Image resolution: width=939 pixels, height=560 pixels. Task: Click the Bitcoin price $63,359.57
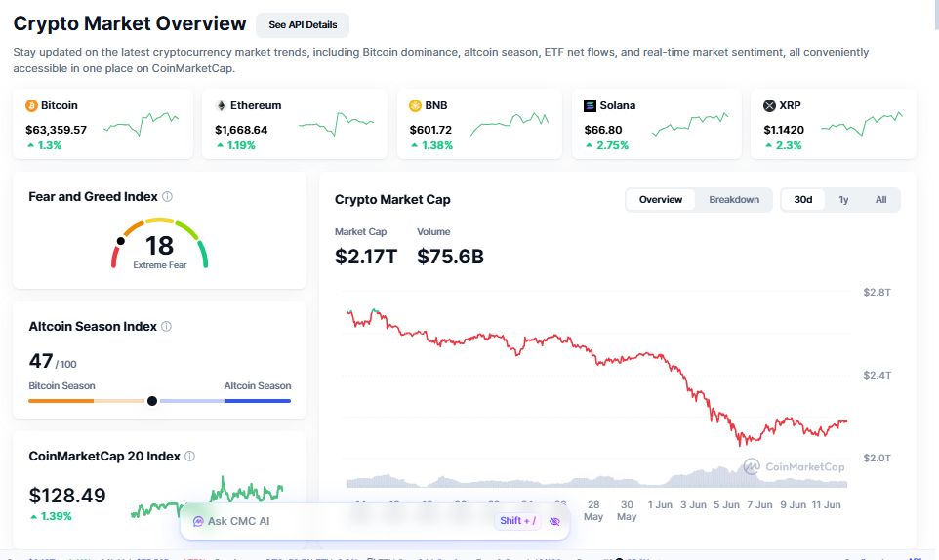click(x=57, y=130)
